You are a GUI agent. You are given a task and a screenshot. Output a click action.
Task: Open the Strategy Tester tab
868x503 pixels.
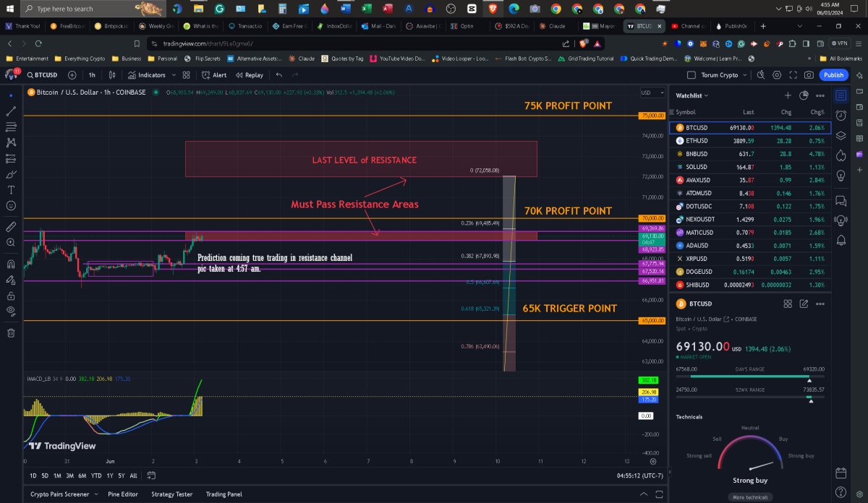[x=171, y=494]
